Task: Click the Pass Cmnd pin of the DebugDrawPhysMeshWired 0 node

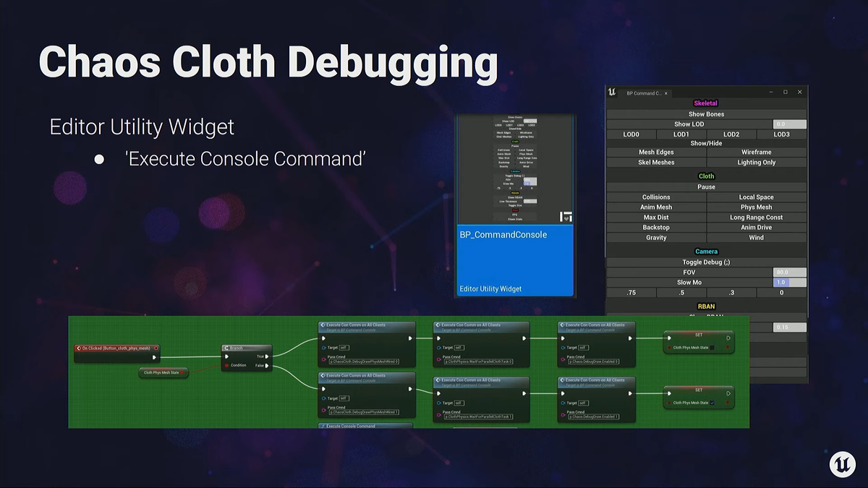Action: coord(323,359)
